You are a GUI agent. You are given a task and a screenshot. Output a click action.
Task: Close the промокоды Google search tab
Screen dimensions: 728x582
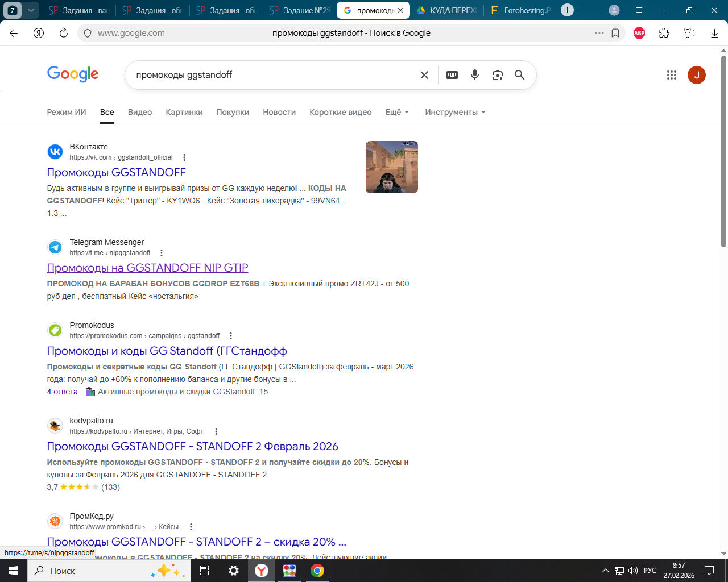click(x=400, y=10)
